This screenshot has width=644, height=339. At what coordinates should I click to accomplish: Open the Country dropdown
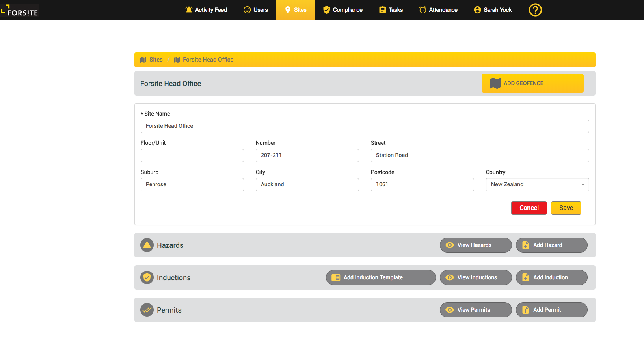(537, 185)
